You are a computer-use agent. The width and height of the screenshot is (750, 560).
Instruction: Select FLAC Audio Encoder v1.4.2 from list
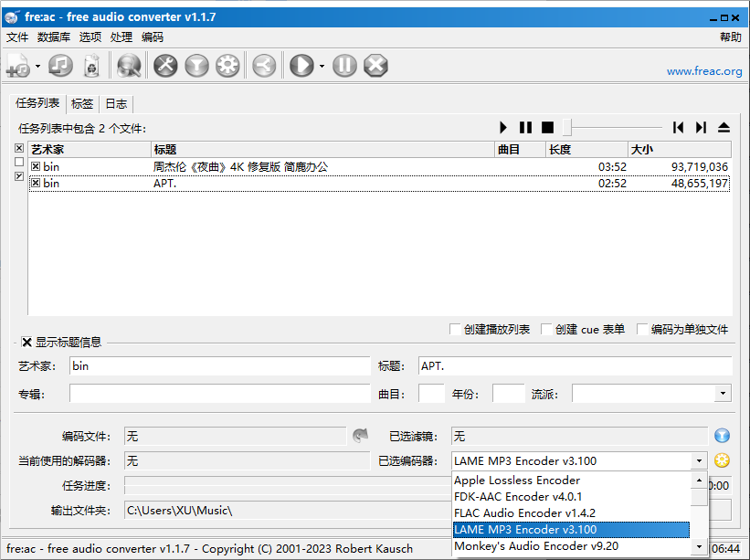pyautogui.click(x=524, y=513)
